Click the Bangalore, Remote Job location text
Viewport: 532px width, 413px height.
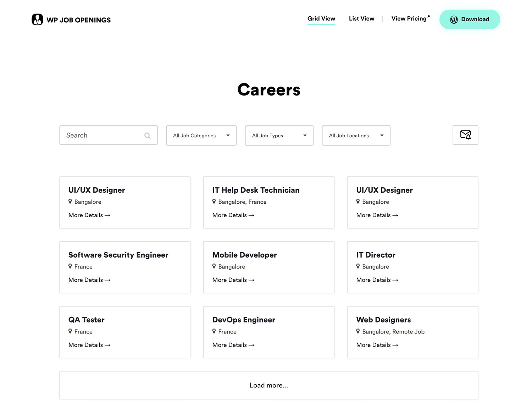click(x=393, y=332)
